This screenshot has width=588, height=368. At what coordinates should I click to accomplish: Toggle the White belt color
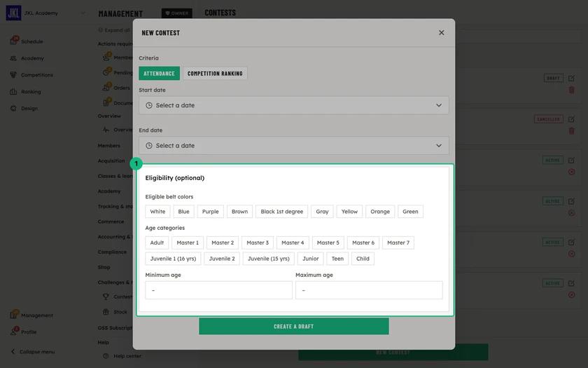point(157,212)
